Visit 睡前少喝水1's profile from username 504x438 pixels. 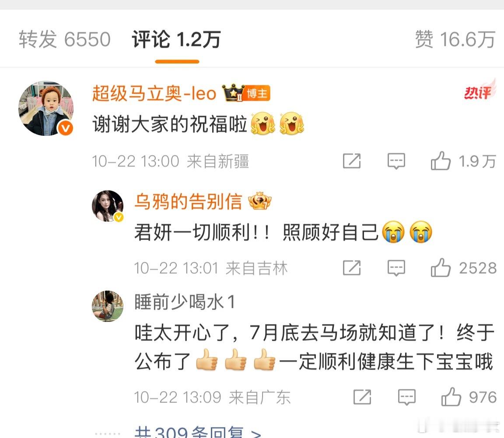coord(185,302)
